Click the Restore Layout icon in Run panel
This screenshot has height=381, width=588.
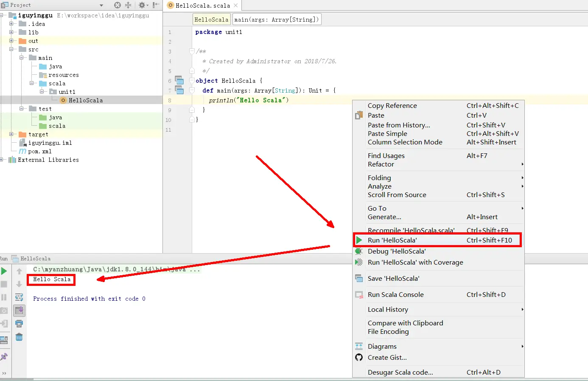click(x=4, y=339)
